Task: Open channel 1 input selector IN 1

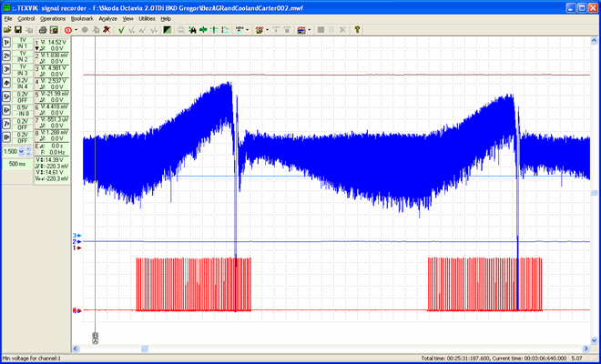Action: 23,46
